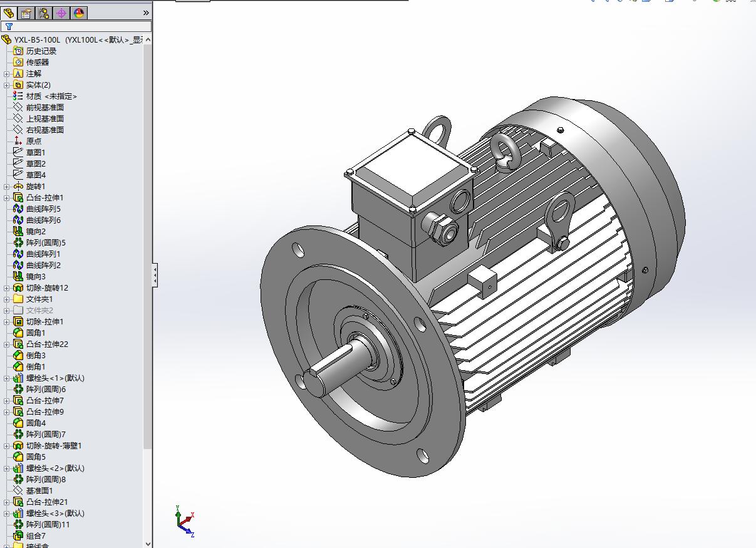Select 上视基准面 in the tree
Image resolution: width=756 pixels, height=548 pixels.
[x=44, y=118]
